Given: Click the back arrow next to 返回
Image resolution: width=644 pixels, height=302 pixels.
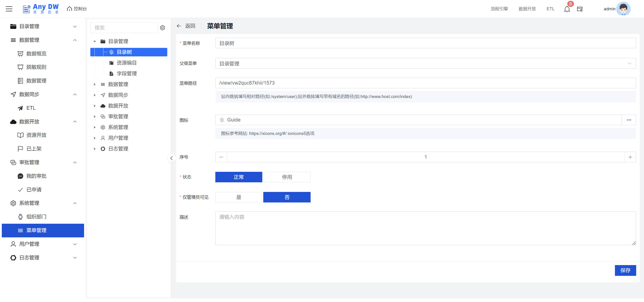Looking at the screenshot, I should [x=179, y=26].
